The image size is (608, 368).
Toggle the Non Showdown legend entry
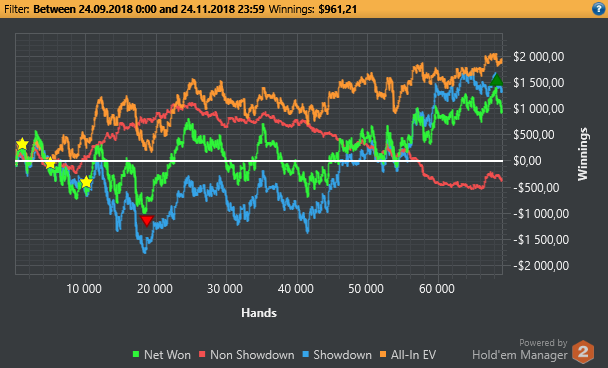(x=246, y=354)
